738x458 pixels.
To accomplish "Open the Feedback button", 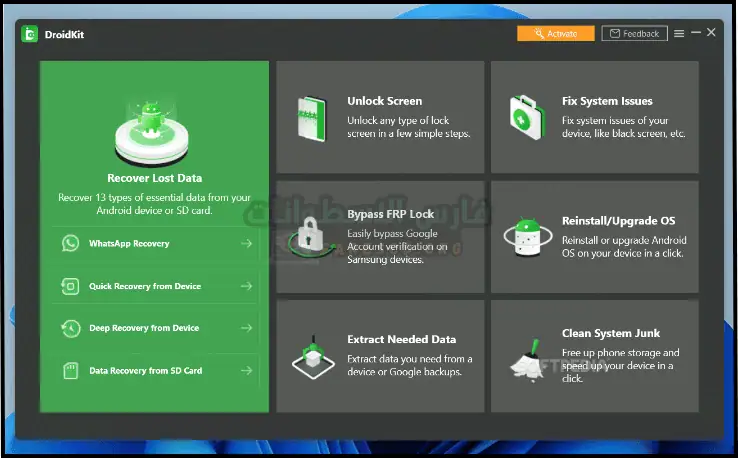I will 635,33.
